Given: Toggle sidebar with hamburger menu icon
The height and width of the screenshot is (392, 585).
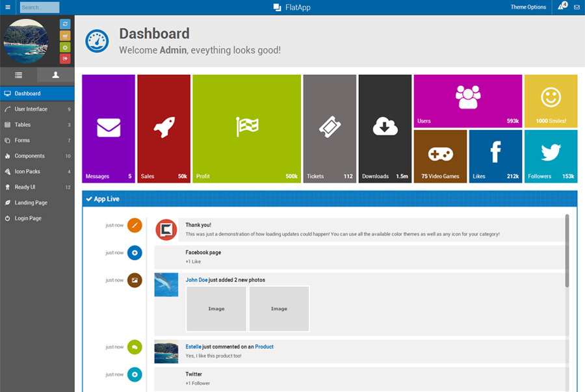Looking at the screenshot, I should [7, 7].
